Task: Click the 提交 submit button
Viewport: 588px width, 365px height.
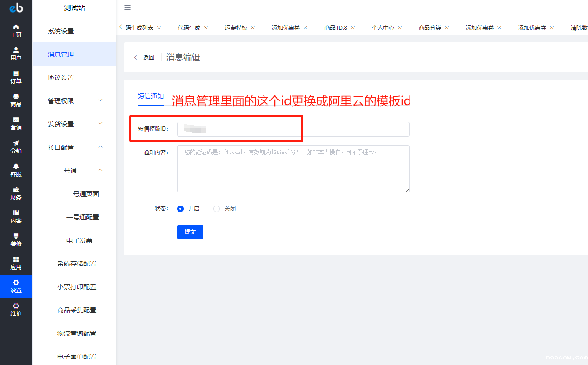Action: (190, 232)
